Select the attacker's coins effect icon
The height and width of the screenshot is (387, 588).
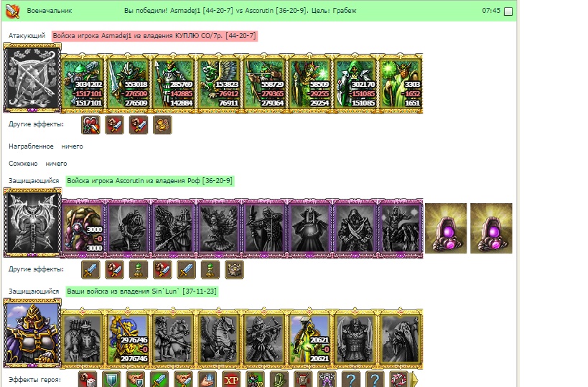[x=162, y=125]
